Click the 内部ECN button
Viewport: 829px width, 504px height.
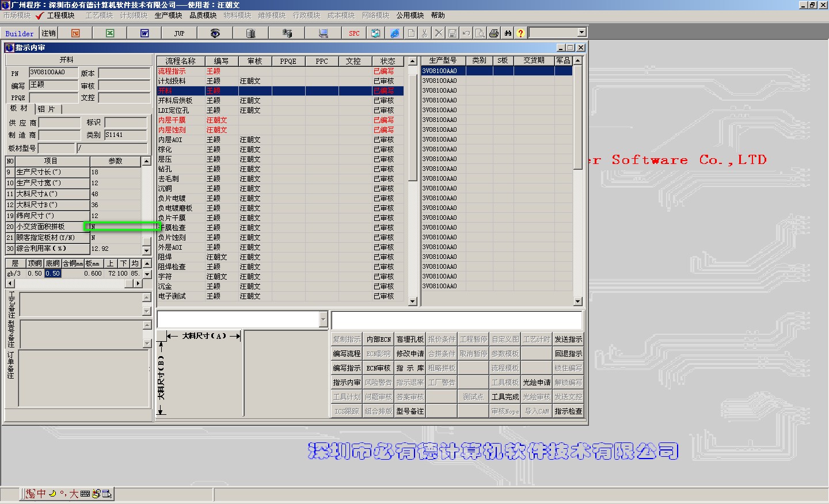[x=378, y=339]
